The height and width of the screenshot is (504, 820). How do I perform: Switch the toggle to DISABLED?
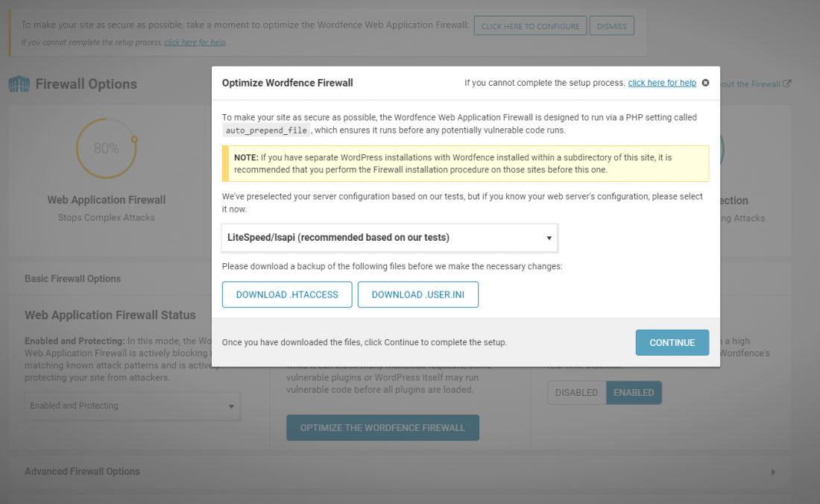click(577, 393)
